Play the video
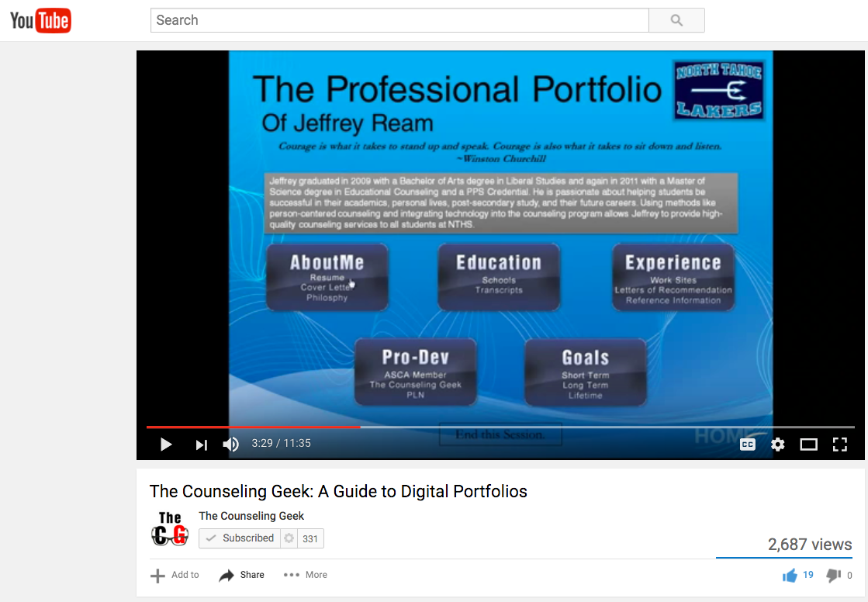This screenshot has height=602, width=868. (x=165, y=445)
